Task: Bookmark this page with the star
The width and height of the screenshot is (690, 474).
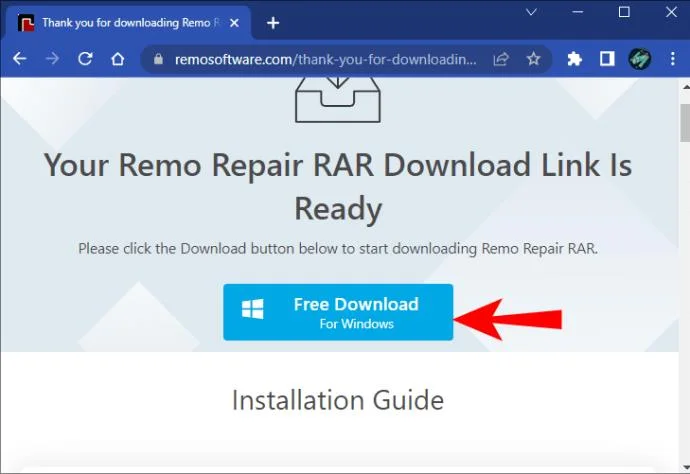Action: tap(533, 59)
